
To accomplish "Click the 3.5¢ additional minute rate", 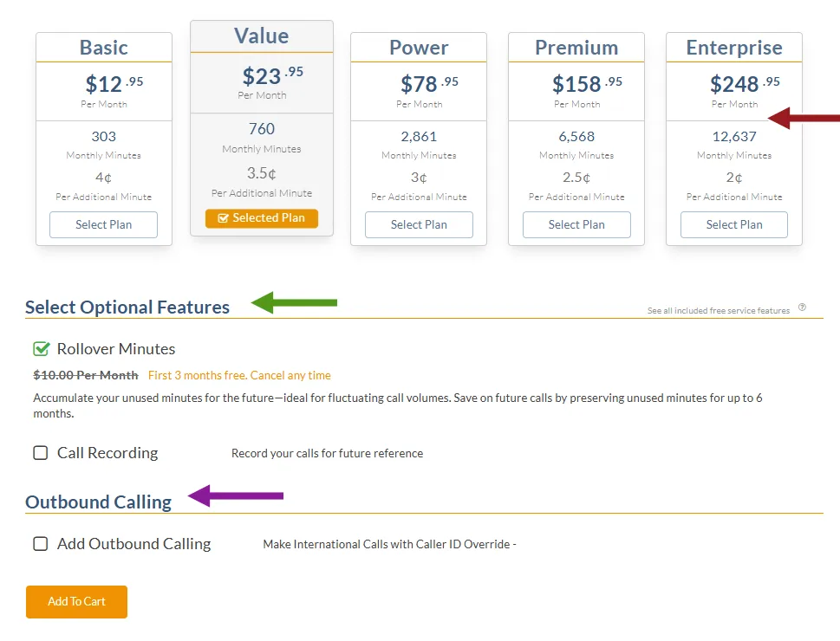I will [x=262, y=173].
